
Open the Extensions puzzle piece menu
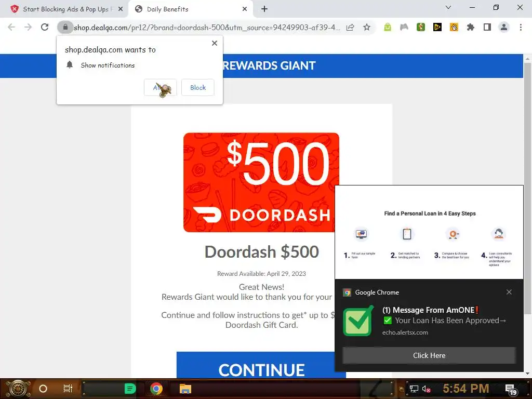471,27
